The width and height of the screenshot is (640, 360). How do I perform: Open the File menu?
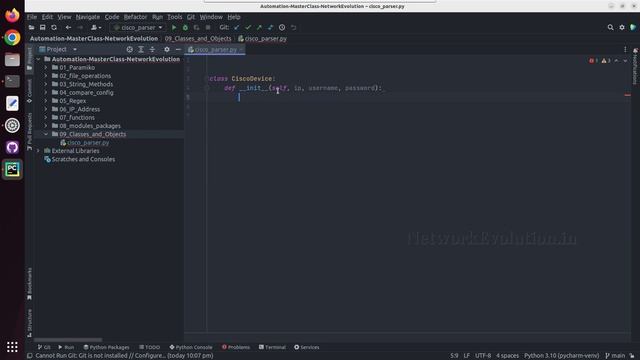(32, 17)
